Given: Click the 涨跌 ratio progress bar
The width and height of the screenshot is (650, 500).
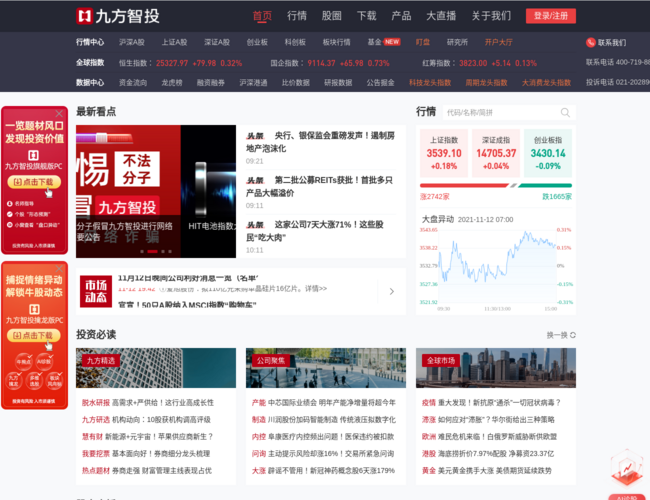Looking at the screenshot, I should point(496,185).
